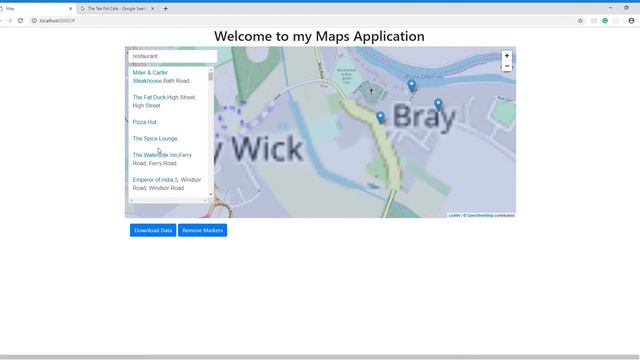Open The Waterside Inn, Ferry Road result
The height and width of the screenshot is (360, 640).
coord(162,159)
